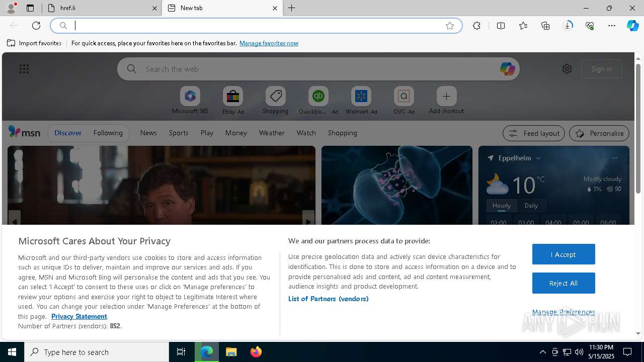Click Import favorites
Viewport: 644px width, 362px height.
tap(34, 43)
